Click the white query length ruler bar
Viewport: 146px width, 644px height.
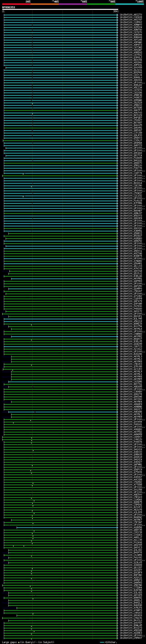[x=60, y=9]
